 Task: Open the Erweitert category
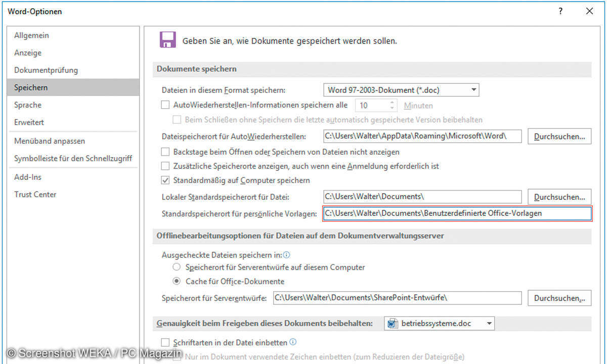point(73,122)
